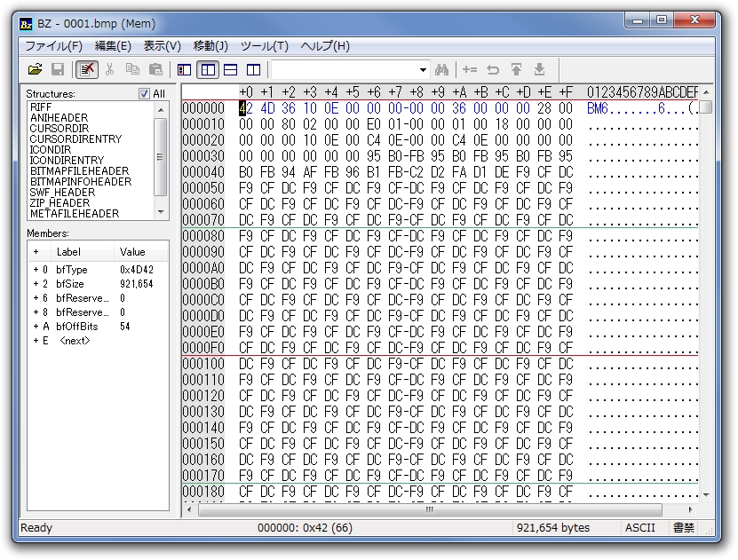Click the undo arrow icon
This screenshot has width=738, height=560.
493,69
